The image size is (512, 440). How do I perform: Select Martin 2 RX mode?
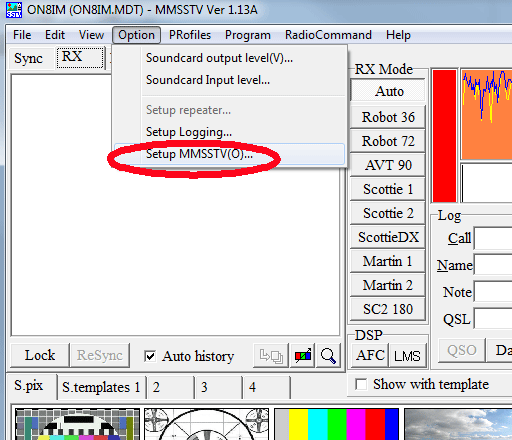coord(388,285)
